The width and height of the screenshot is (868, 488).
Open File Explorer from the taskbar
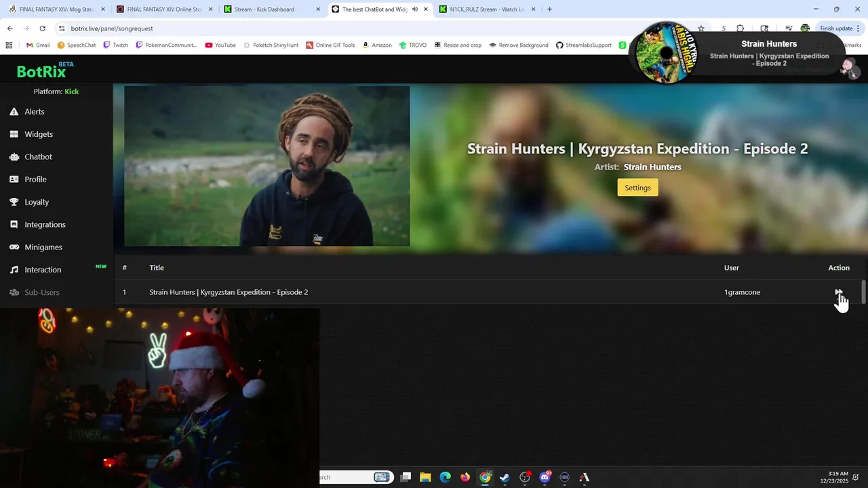pyautogui.click(x=425, y=477)
